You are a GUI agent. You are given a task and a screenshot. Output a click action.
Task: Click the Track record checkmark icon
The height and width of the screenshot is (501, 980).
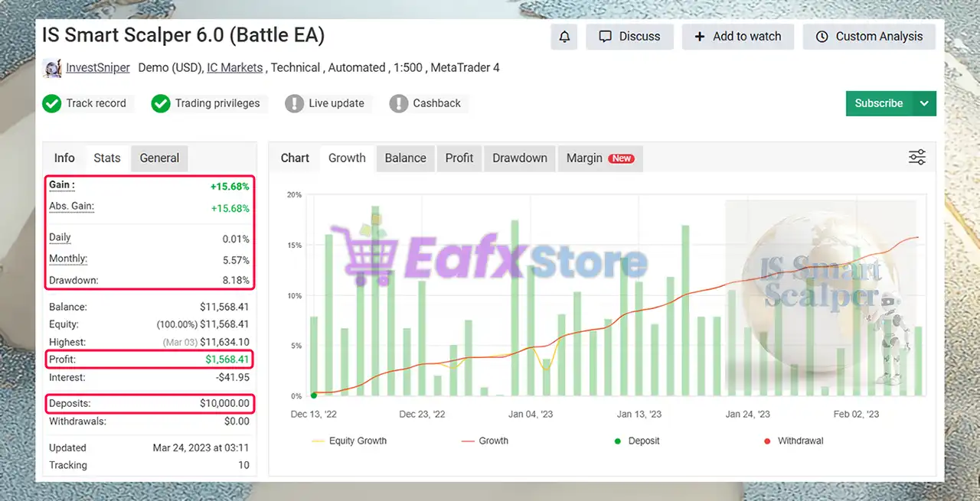[x=51, y=103]
